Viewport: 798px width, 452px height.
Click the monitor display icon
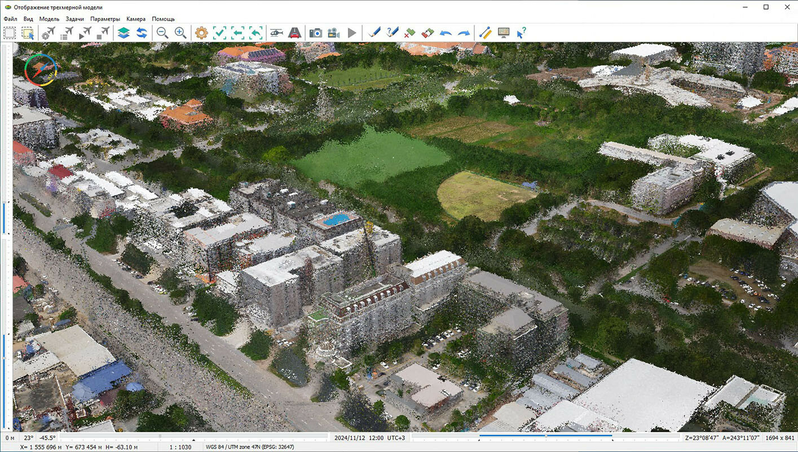click(x=503, y=32)
